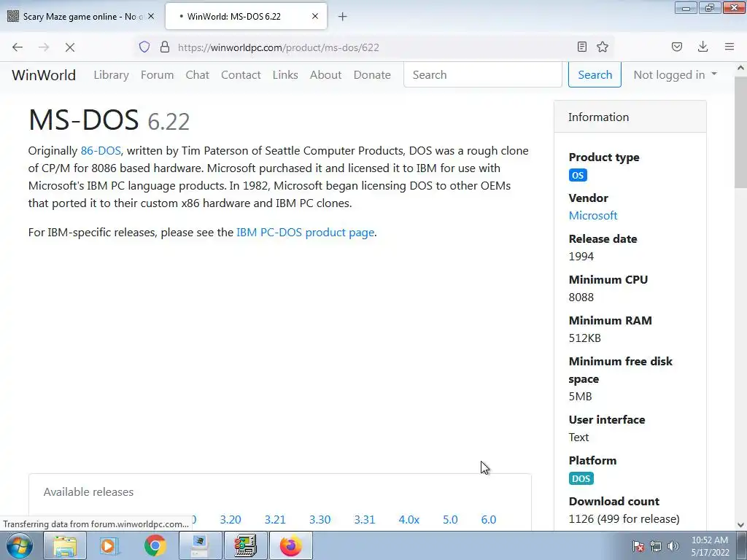The width and height of the screenshot is (747, 560).
Task: Select release version 3.31
Action: click(365, 519)
